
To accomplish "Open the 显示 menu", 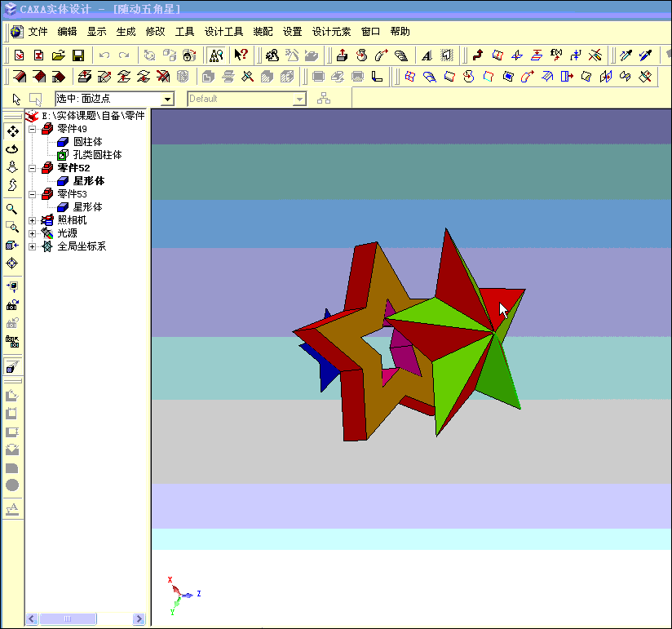I will click(97, 32).
